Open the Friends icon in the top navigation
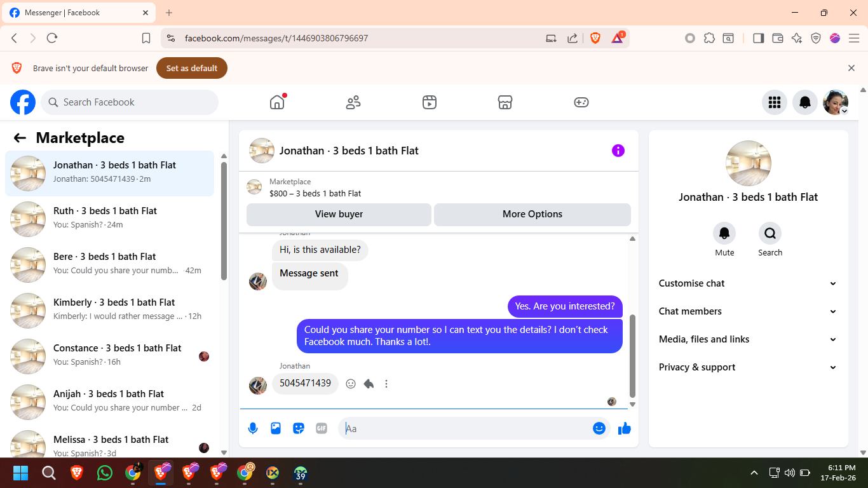 coord(353,102)
